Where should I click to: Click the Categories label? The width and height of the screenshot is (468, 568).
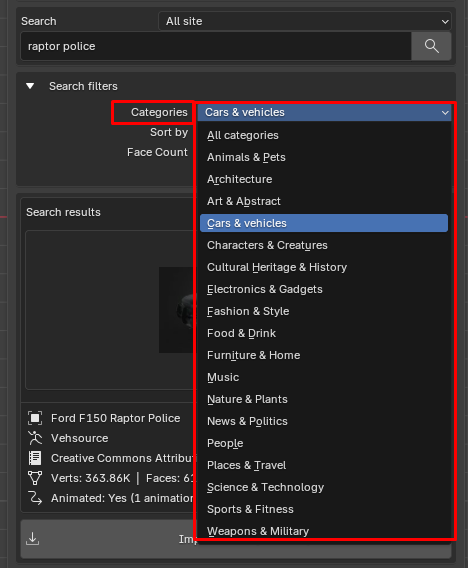point(159,112)
